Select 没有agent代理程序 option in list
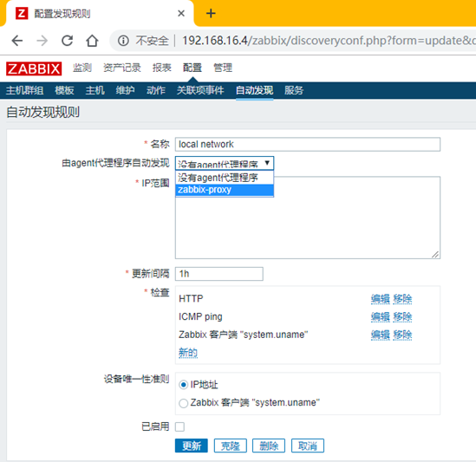This screenshot has width=476, height=462. [225, 178]
